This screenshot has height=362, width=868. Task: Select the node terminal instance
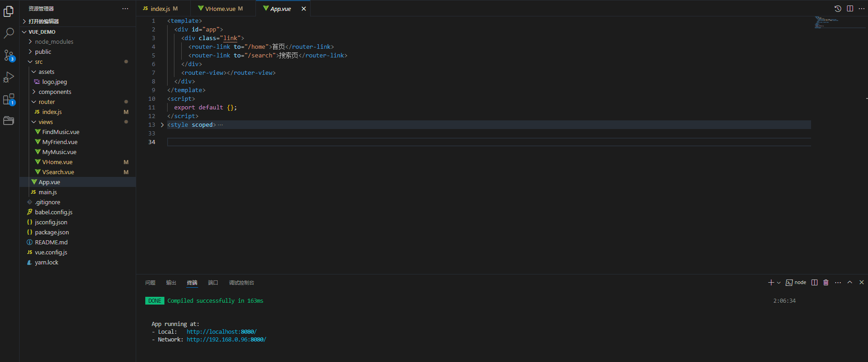(x=796, y=283)
